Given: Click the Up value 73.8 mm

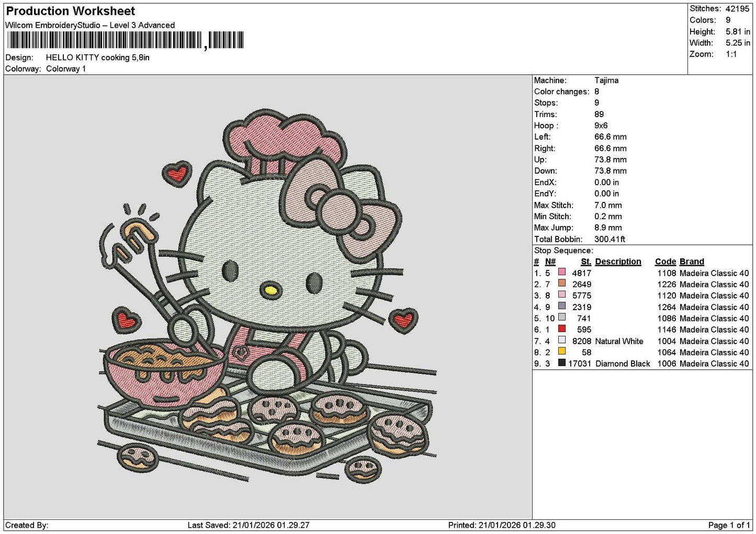Looking at the screenshot, I should pyautogui.click(x=611, y=160).
